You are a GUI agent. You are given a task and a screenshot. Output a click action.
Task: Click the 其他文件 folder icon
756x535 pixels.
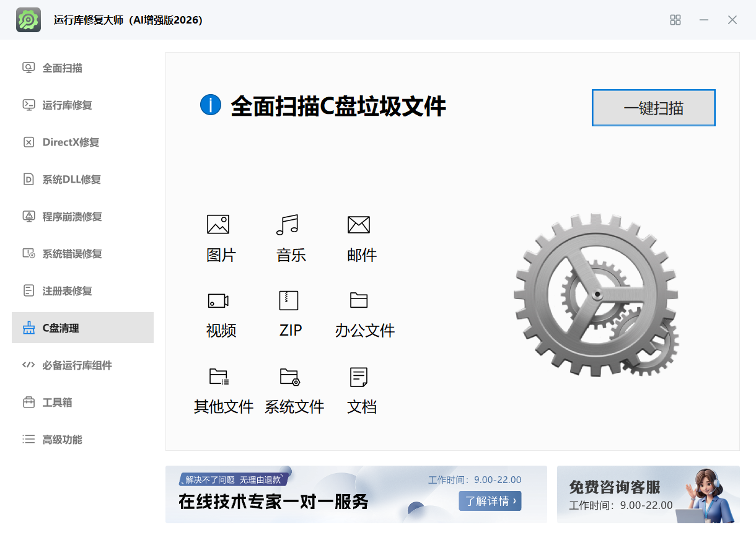pos(219,376)
